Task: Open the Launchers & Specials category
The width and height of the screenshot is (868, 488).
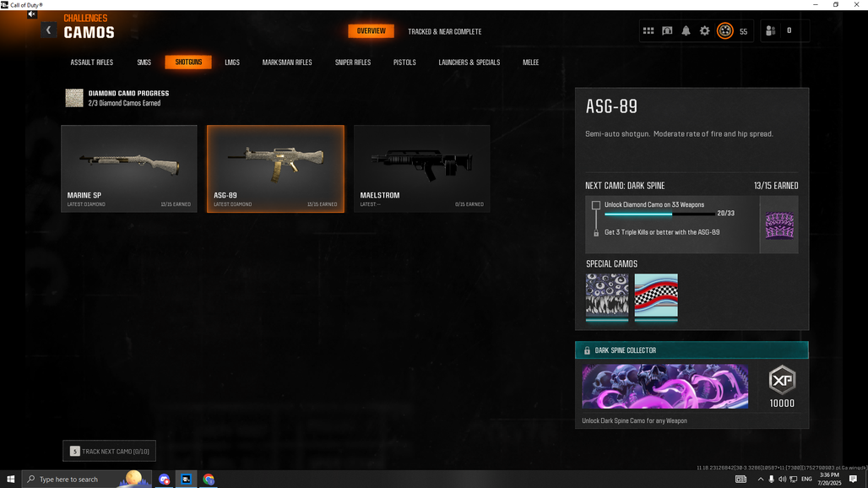Action: (469, 62)
